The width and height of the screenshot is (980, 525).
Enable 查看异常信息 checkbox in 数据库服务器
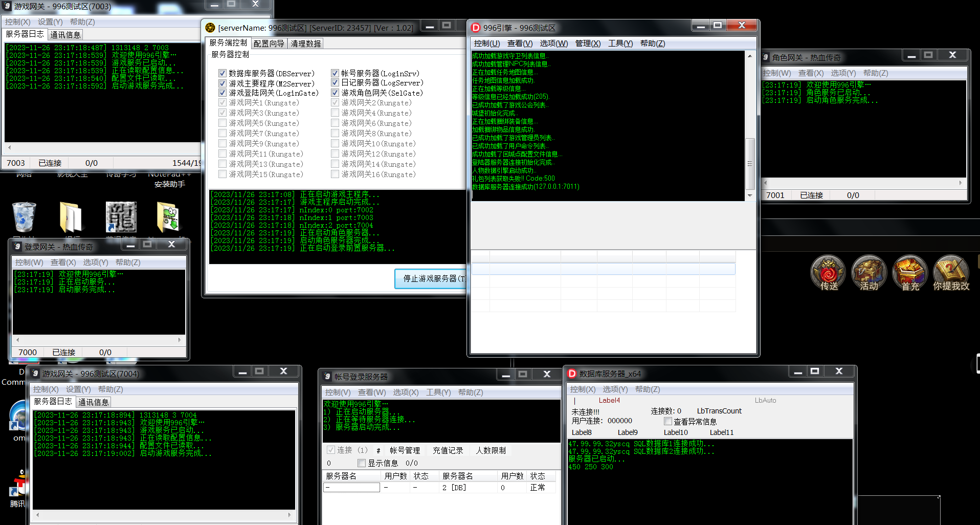668,421
